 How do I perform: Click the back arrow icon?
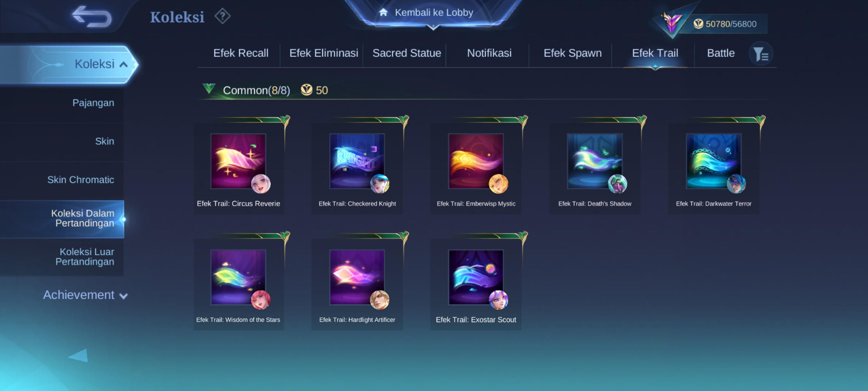[x=92, y=17]
